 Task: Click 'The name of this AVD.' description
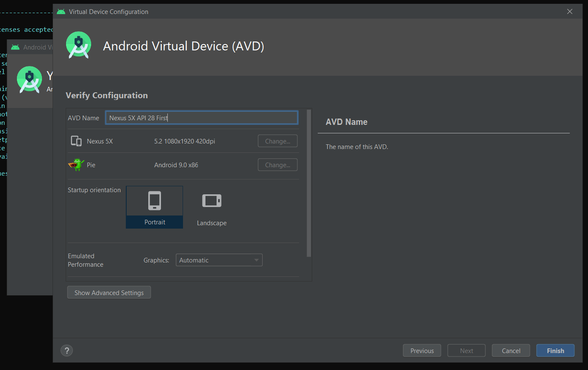pos(357,146)
